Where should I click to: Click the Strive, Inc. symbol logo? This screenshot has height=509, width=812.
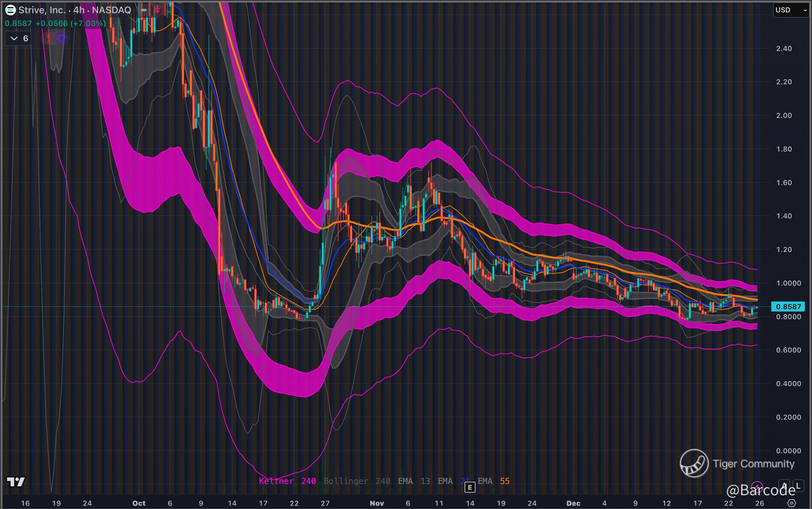pyautogui.click(x=10, y=10)
